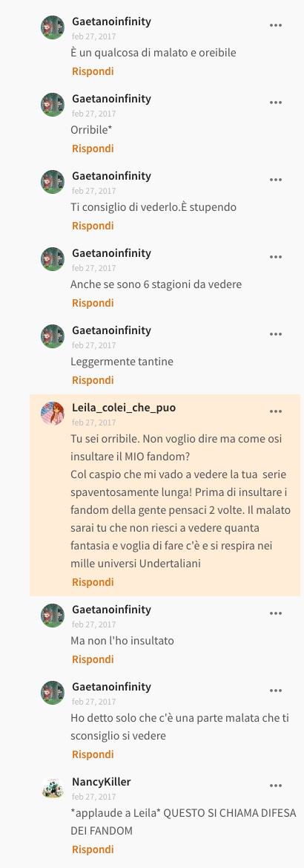Open three-dot menu on NancyKiller's comment
This screenshot has width=304, height=868.
pos(275,786)
